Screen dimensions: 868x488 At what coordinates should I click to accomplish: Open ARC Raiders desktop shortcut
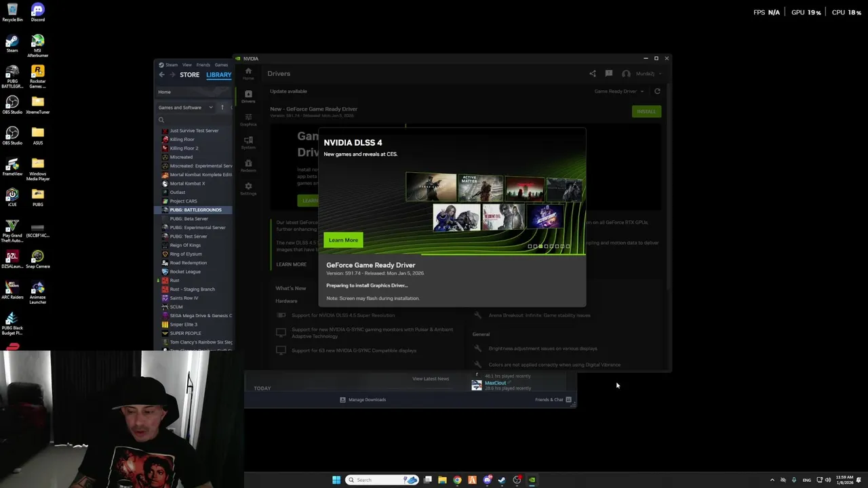pyautogui.click(x=12, y=290)
